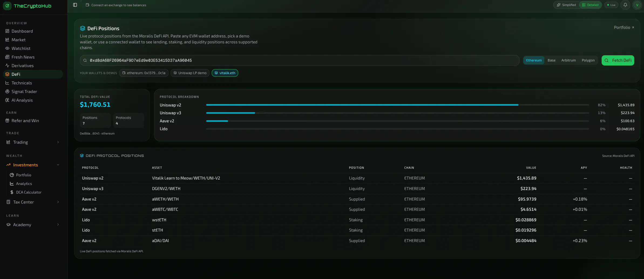
Task: Open the Portfolio link at top right
Action: pos(624,27)
